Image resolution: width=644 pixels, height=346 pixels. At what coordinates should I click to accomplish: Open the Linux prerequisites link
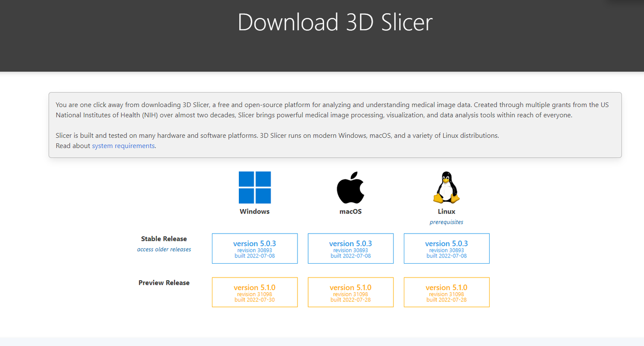pos(446,222)
